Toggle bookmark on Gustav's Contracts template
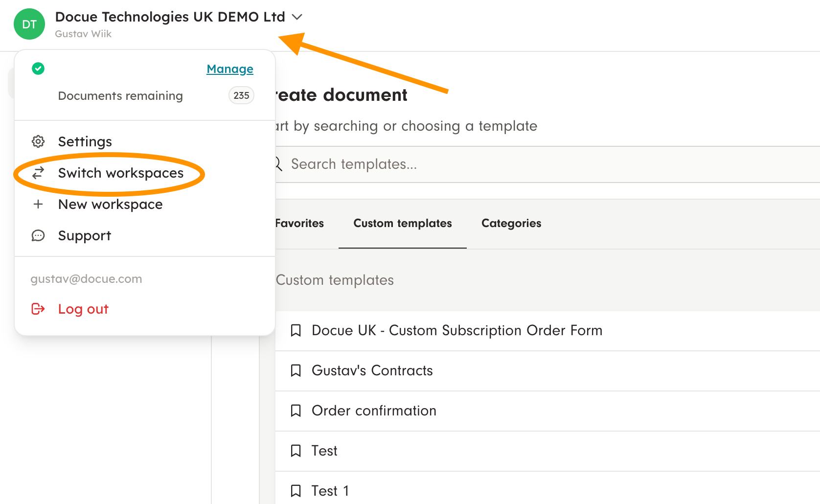 (x=296, y=371)
